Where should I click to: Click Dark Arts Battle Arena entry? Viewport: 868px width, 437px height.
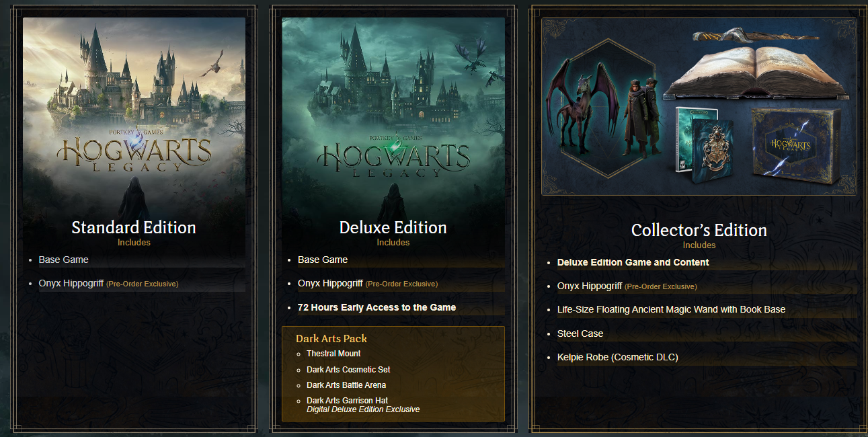tap(346, 385)
